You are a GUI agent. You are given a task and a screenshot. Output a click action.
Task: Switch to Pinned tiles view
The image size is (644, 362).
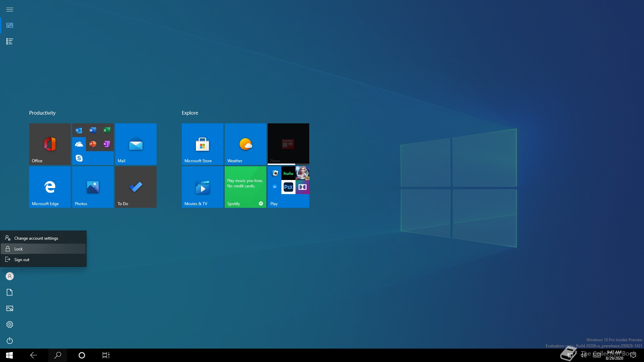click(x=10, y=25)
